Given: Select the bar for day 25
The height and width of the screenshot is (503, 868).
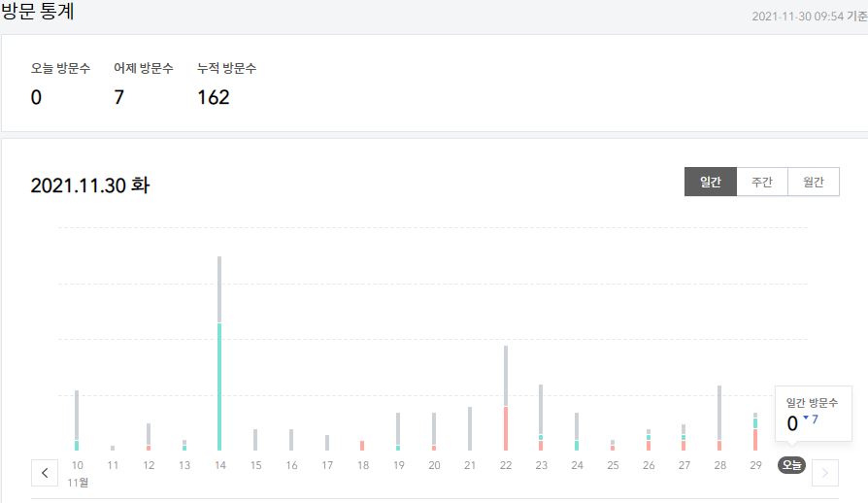Looking at the screenshot, I should point(613,446).
